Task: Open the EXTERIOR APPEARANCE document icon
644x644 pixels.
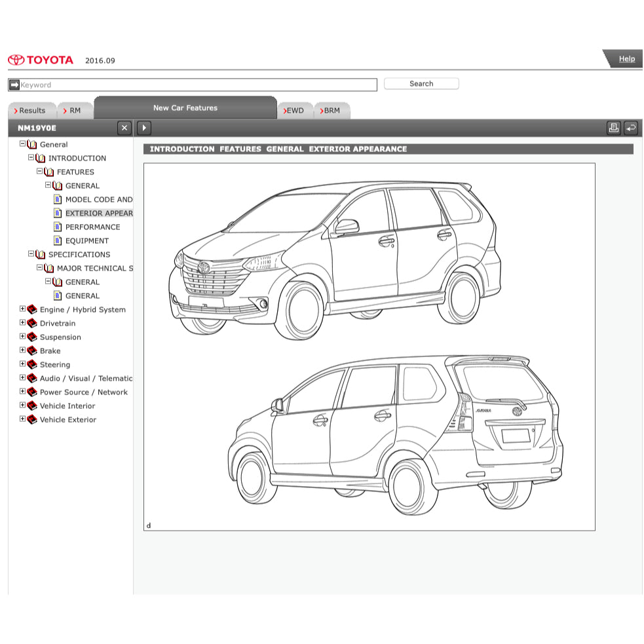Action: tap(58, 213)
